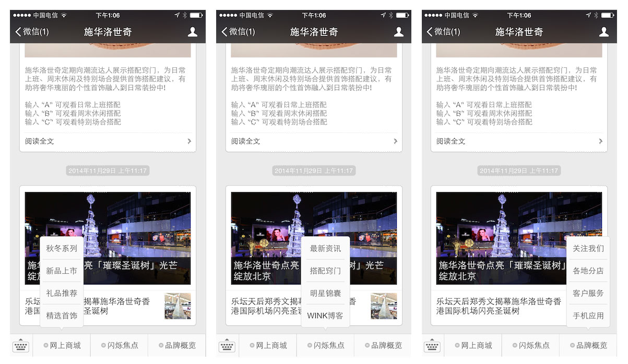Tap the 微信(1) back arrow on the middle phone

point(238,32)
